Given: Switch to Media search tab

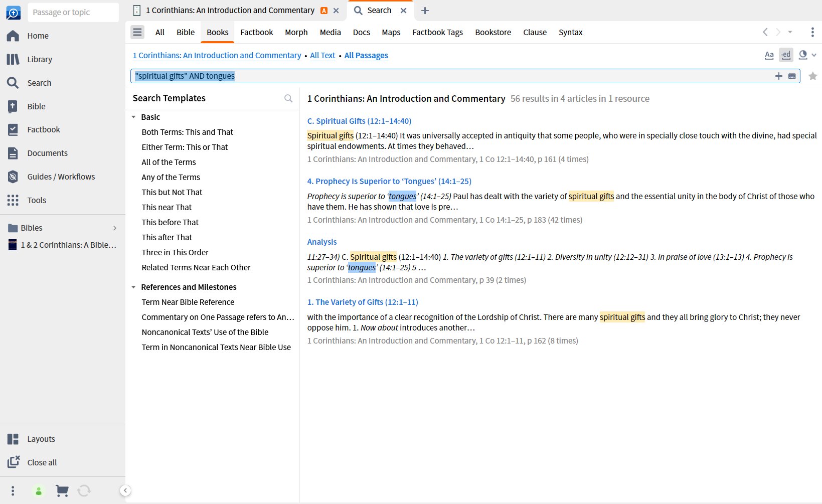Looking at the screenshot, I should tap(331, 32).
